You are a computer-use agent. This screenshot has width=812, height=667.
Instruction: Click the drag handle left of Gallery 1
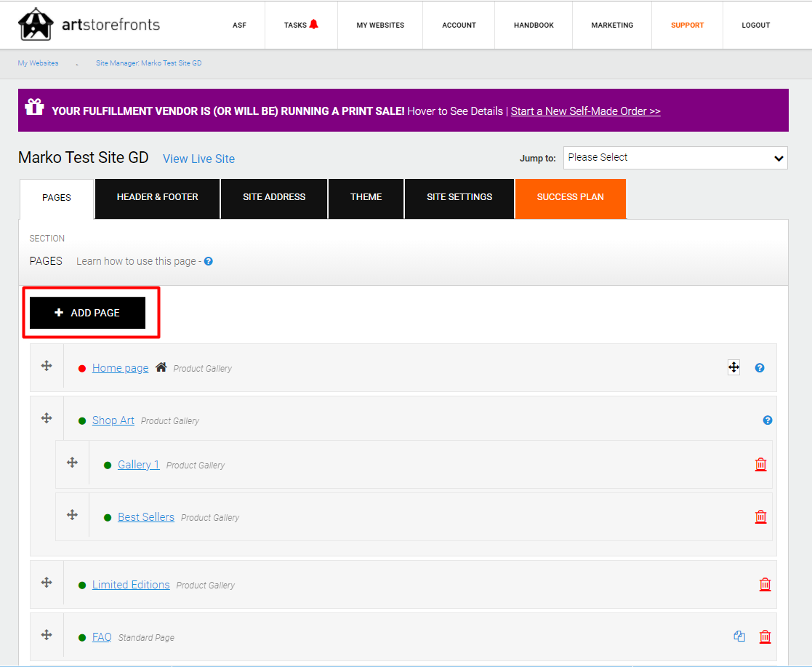72,463
